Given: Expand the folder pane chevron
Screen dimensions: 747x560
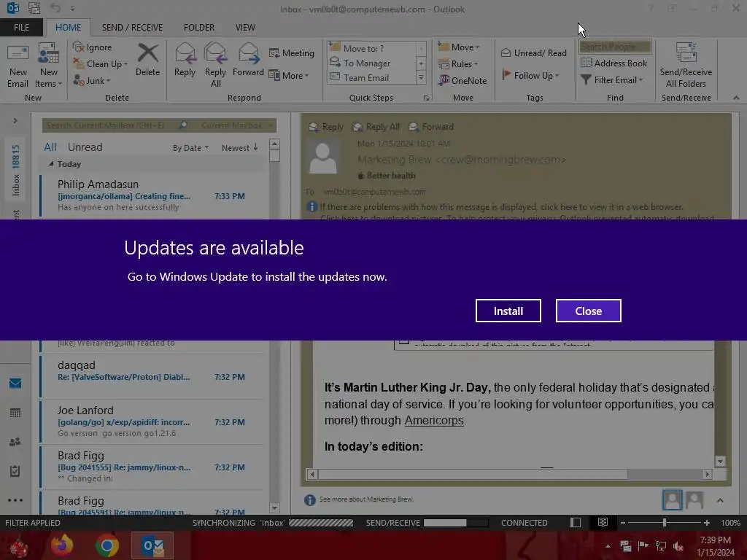Looking at the screenshot, I should coord(15,121).
